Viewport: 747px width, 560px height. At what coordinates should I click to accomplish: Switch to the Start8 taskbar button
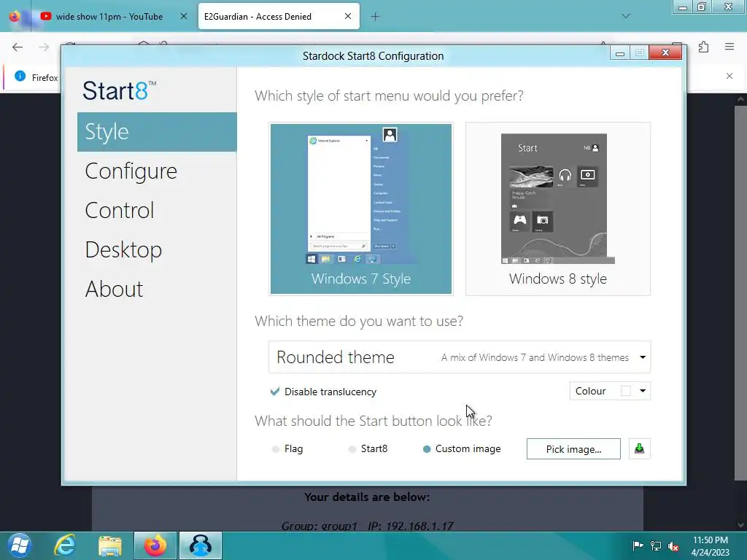click(201, 545)
